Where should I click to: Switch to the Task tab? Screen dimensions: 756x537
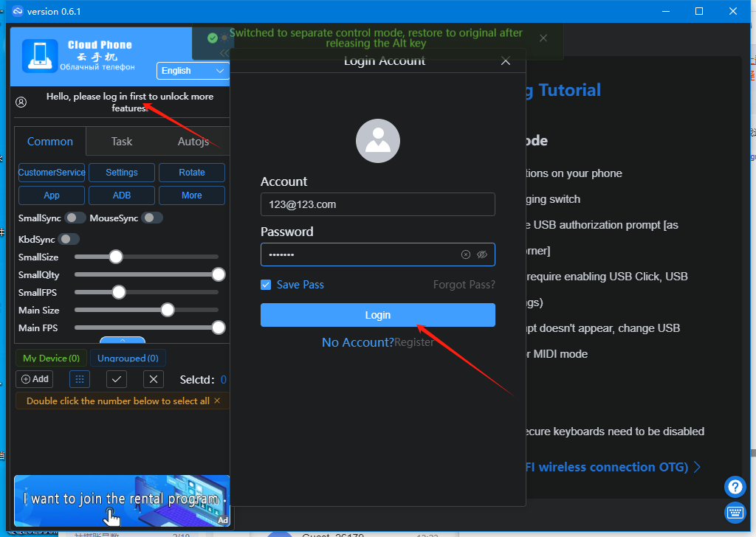[122, 142]
